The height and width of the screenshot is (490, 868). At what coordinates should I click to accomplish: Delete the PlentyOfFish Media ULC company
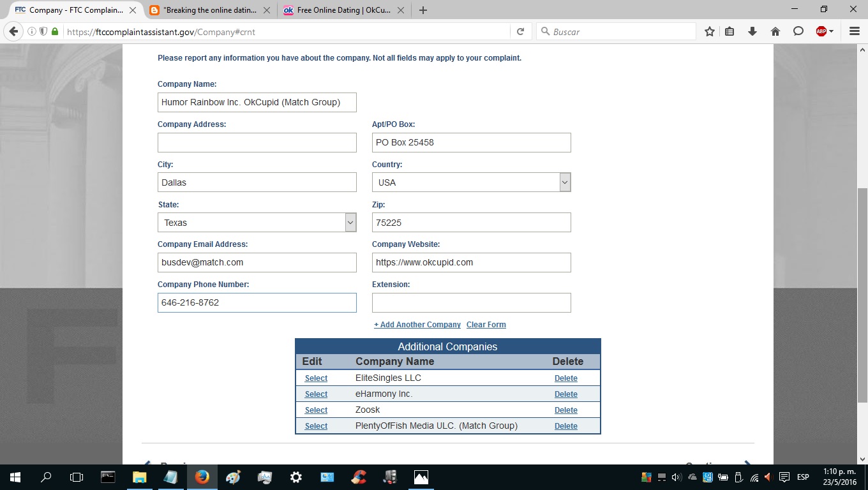566,426
